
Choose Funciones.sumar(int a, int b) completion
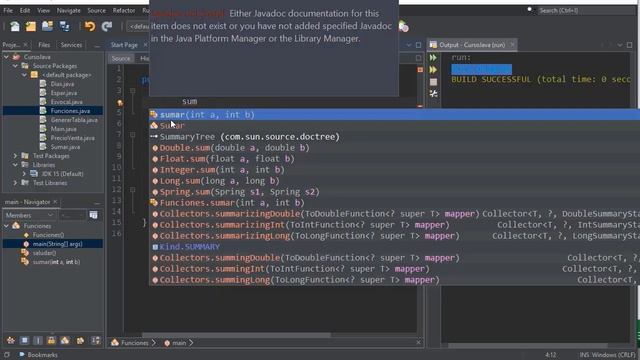coord(394,203)
